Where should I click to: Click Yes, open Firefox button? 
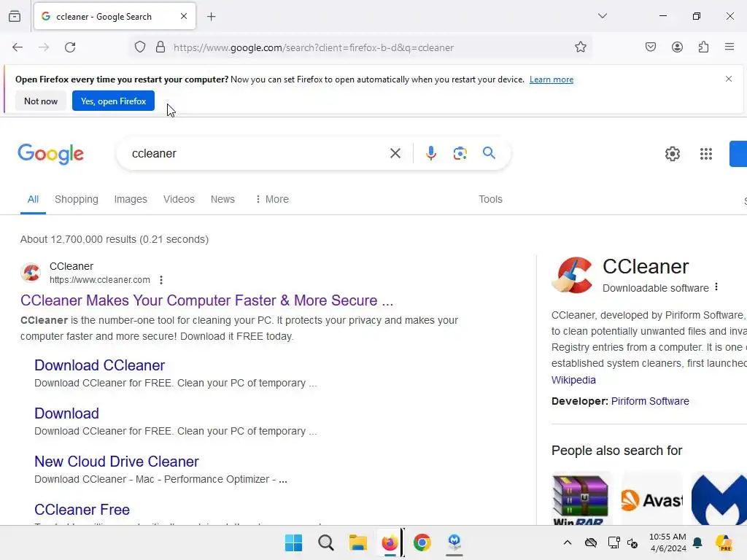113,101
